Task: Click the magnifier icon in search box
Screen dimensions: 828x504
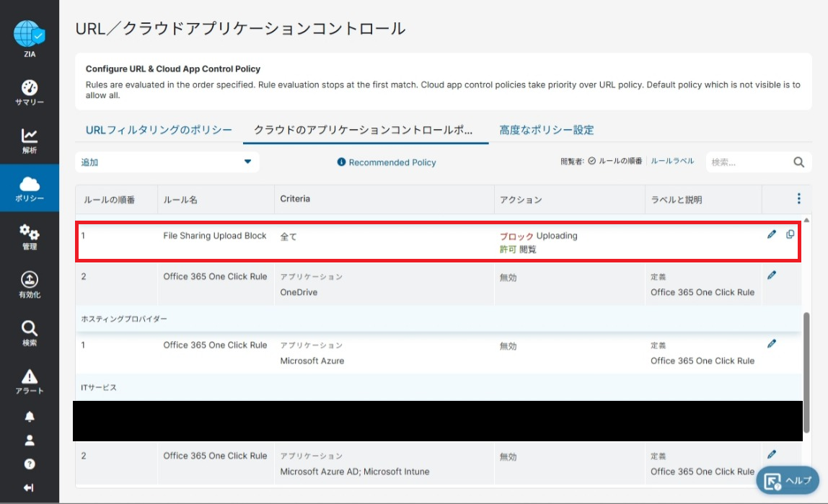Action: coord(798,162)
